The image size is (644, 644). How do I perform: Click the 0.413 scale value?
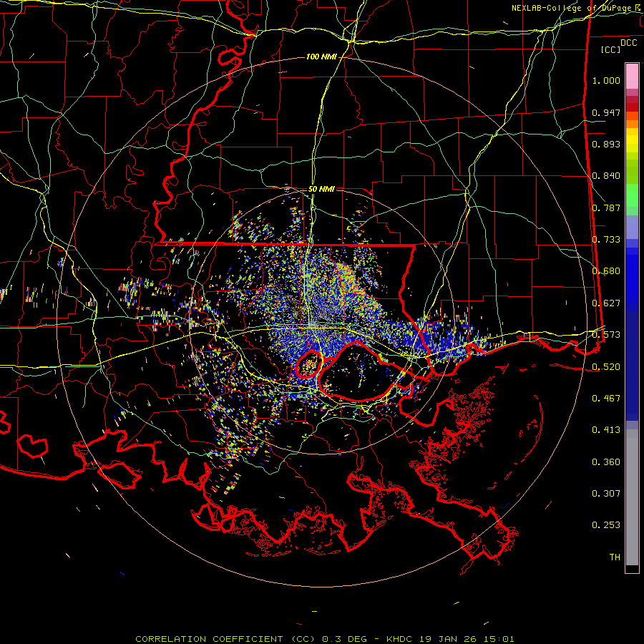(x=606, y=430)
